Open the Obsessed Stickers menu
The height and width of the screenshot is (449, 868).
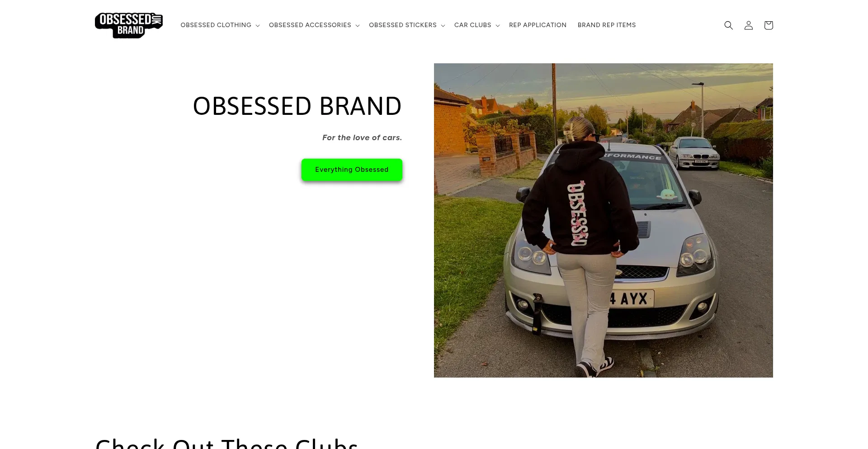(403, 25)
